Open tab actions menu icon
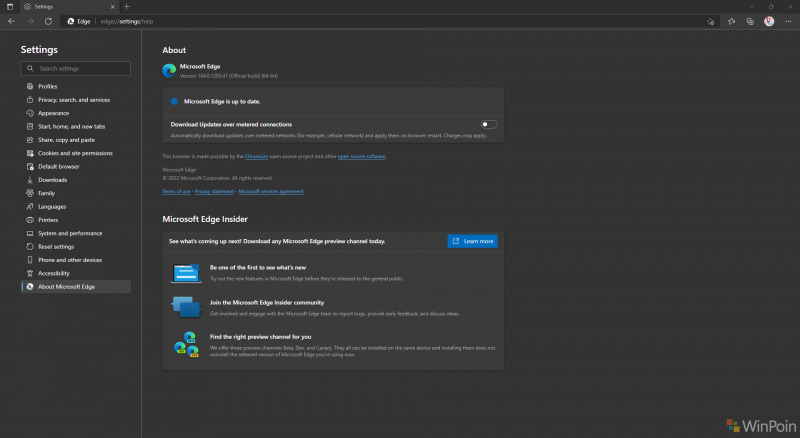800x438 pixels. coord(10,7)
